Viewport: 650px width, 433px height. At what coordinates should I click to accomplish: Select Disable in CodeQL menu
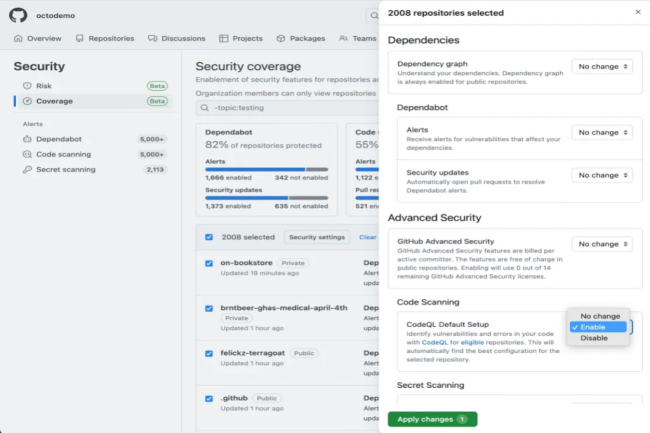(x=594, y=338)
